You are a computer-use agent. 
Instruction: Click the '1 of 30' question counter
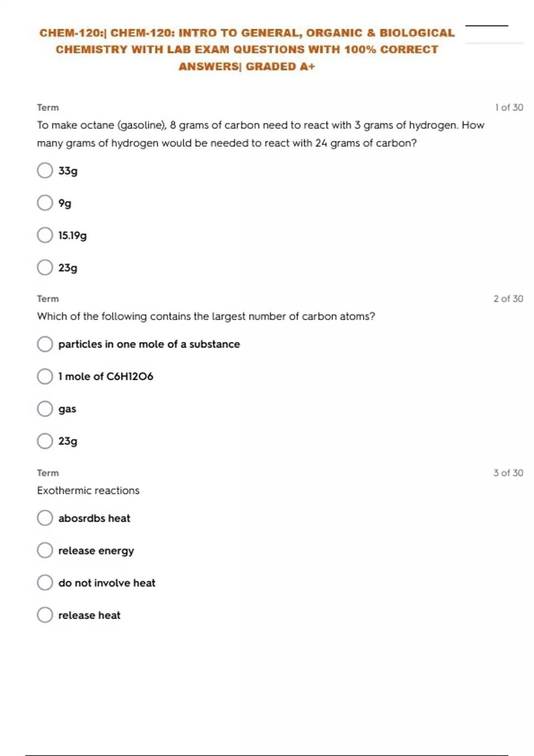point(509,108)
